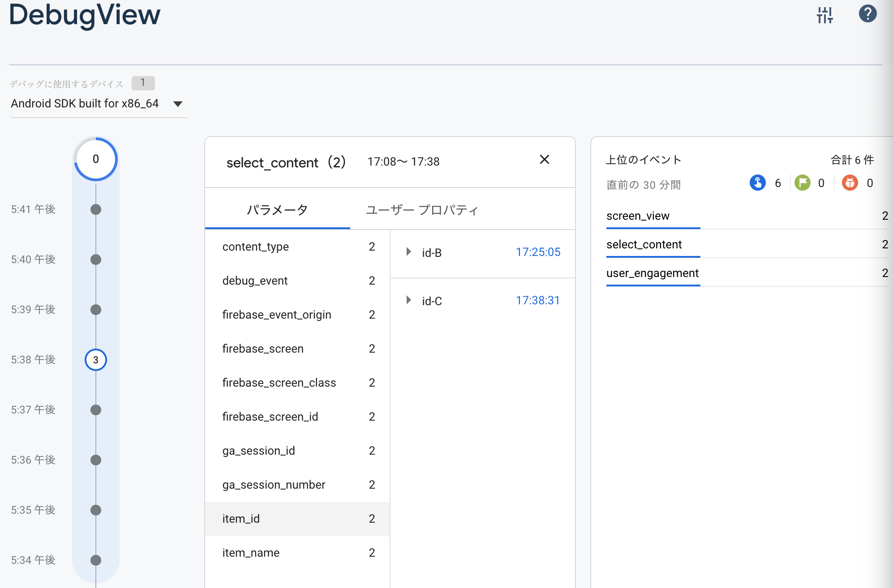Click the 5:37 午後 timeline dot
Viewport: 893px width, 588px height.
[x=96, y=410]
